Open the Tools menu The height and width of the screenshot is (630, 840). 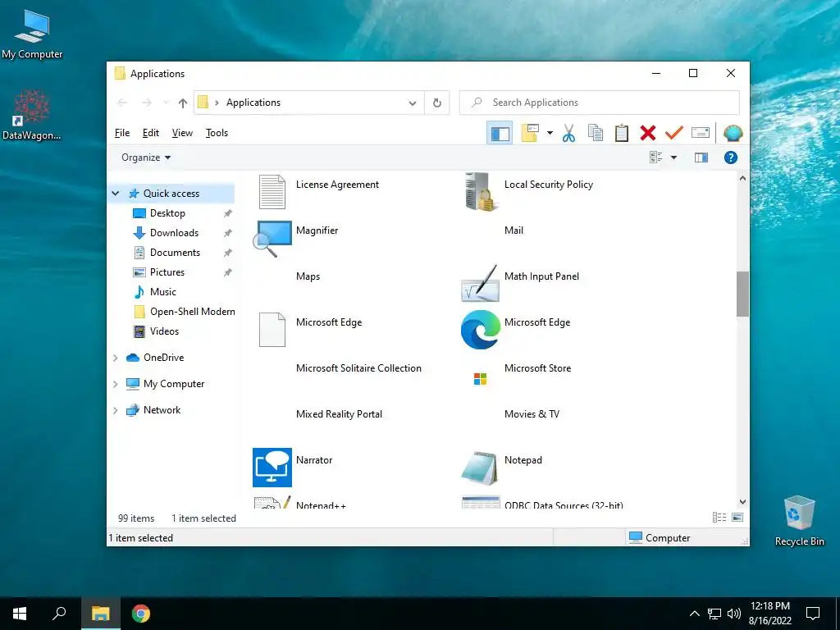[217, 133]
